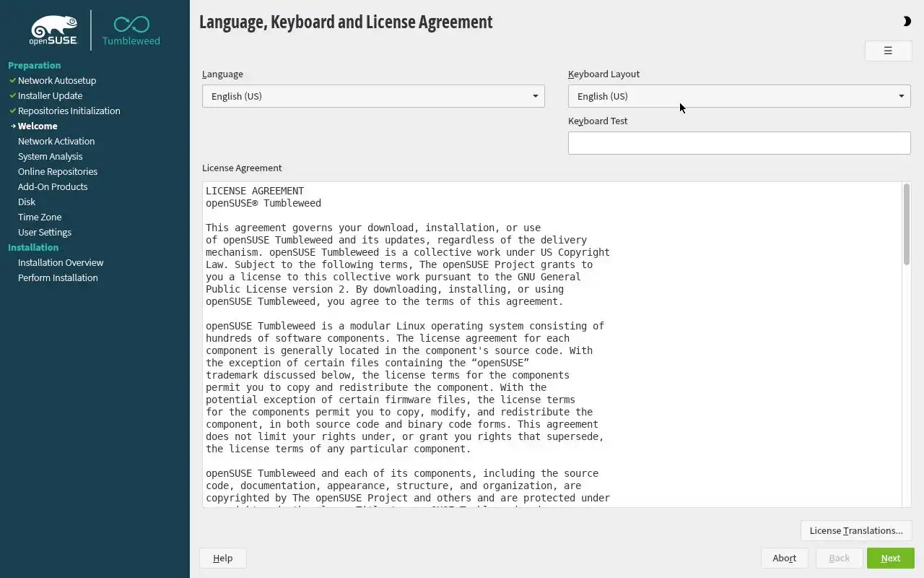This screenshot has height=578, width=924.
Task: Select Network Autosetup step in sidebar
Action: coord(57,80)
